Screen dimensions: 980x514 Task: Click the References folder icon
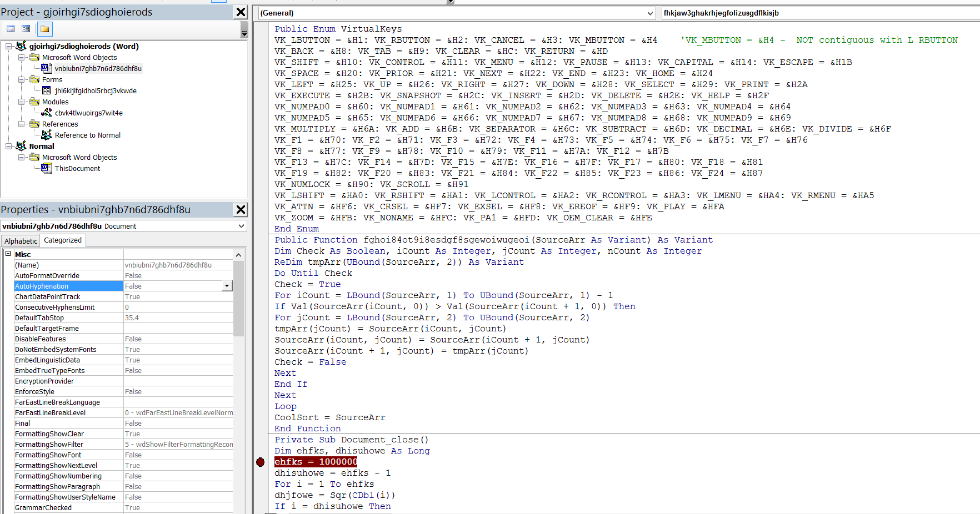pos(34,124)
